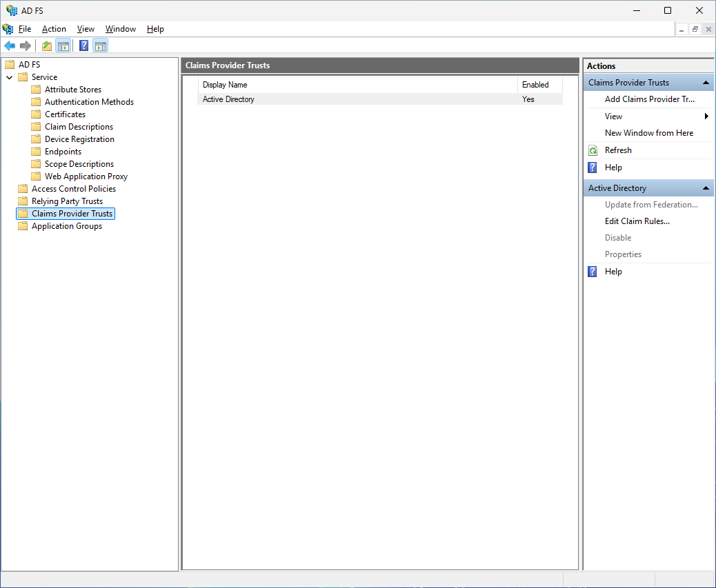The width and height of the screenshot is (716, 588).
Task: Click the Yes value in Enabled column
Action: click(x=528, y=99)
